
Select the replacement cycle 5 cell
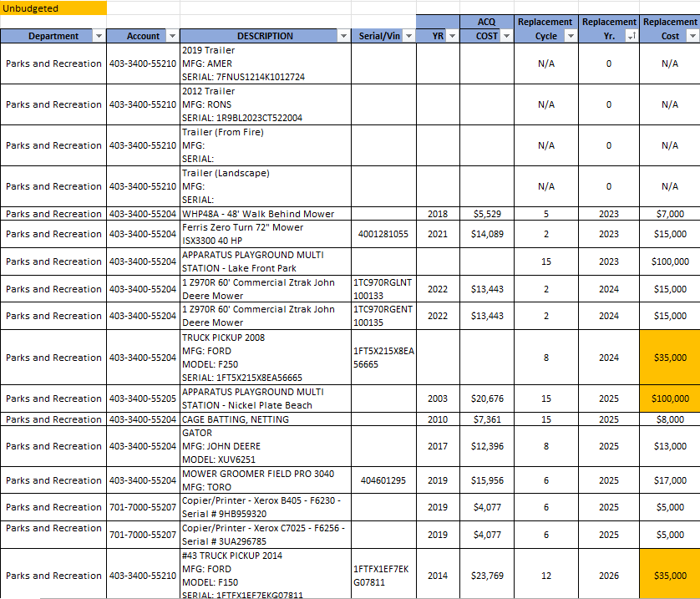pos(546,214)
